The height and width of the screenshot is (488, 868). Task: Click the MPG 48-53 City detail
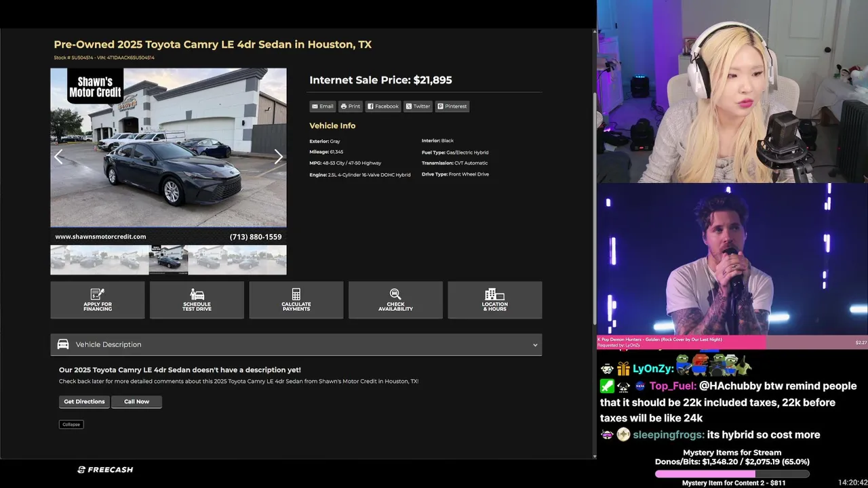(345, 163)
